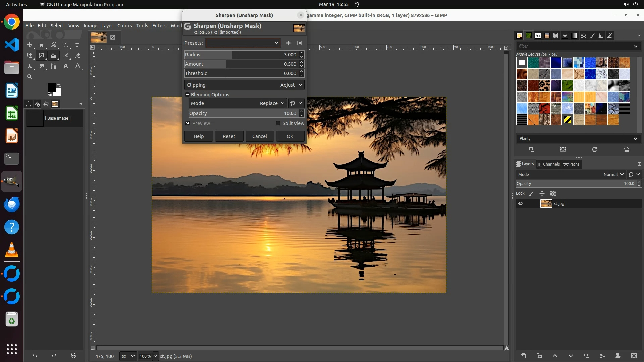This screenshot has width=644, height=362.
Task: Create a new layer icon
Action: pyautogui.click(x=523, y=356)
